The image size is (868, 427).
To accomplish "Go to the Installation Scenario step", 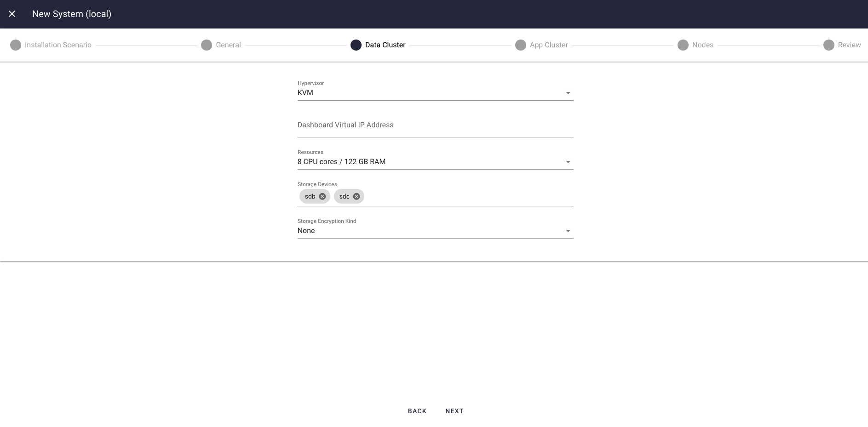I will pos(51,45).
